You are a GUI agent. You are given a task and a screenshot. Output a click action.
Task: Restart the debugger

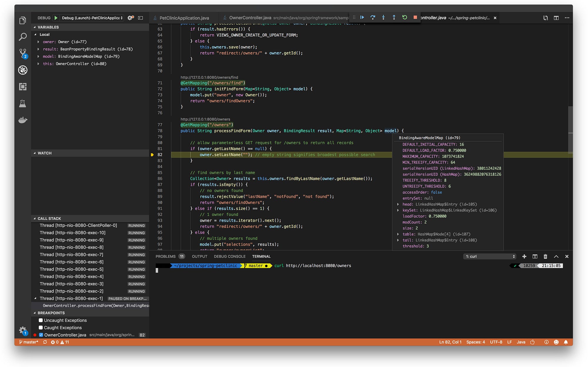point(405,17)
